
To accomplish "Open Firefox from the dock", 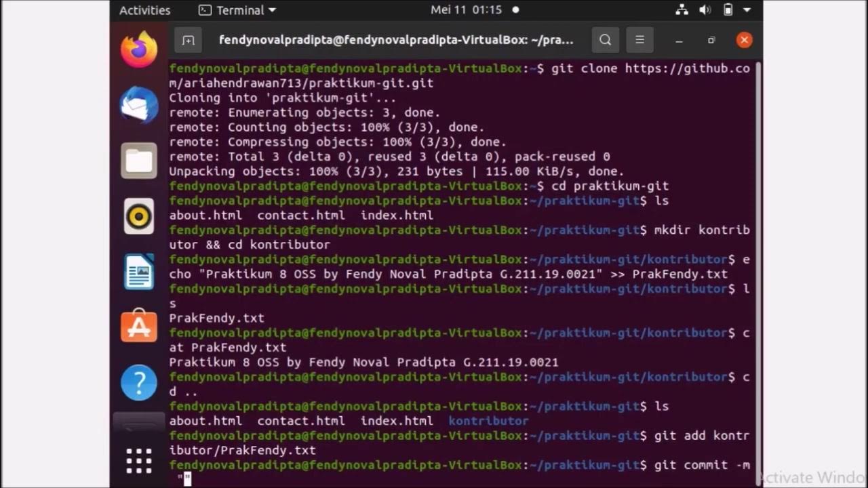I will coord(139,49).
